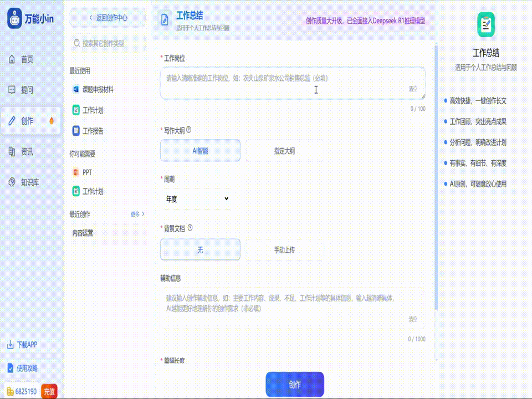Click the gold coin balance icon

[x=10, y=392]
